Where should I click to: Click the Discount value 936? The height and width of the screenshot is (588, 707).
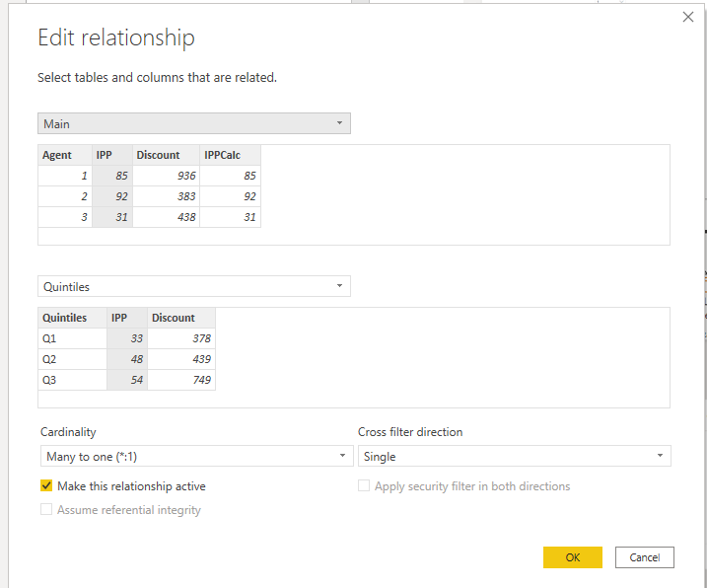tap(167, 176)
